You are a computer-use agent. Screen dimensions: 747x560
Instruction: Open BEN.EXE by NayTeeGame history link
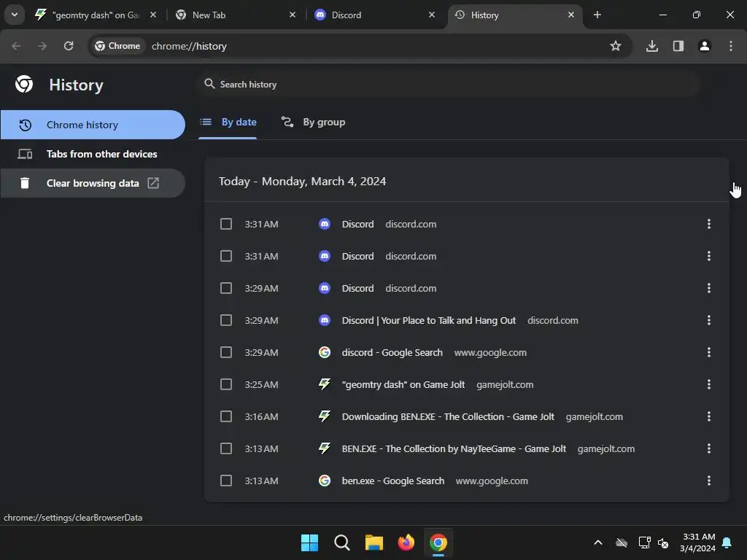pyautogui.click(x=454, y=448)
